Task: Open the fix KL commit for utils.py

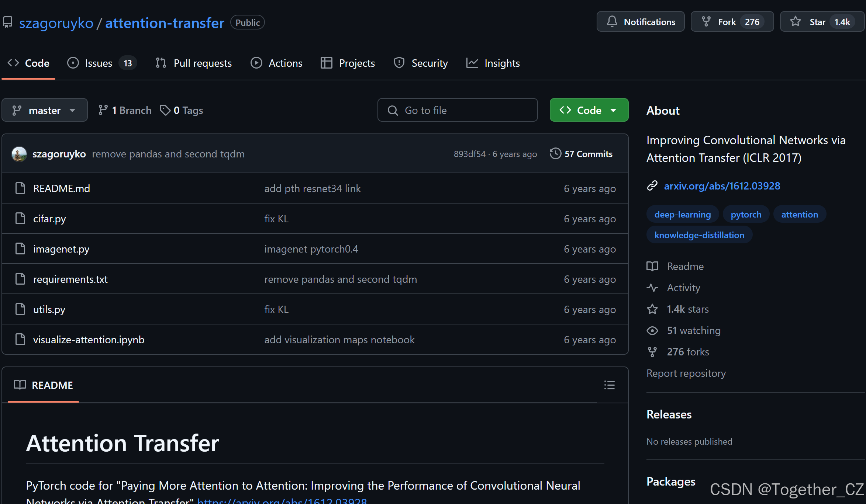Action: click(x=276, y=309)
